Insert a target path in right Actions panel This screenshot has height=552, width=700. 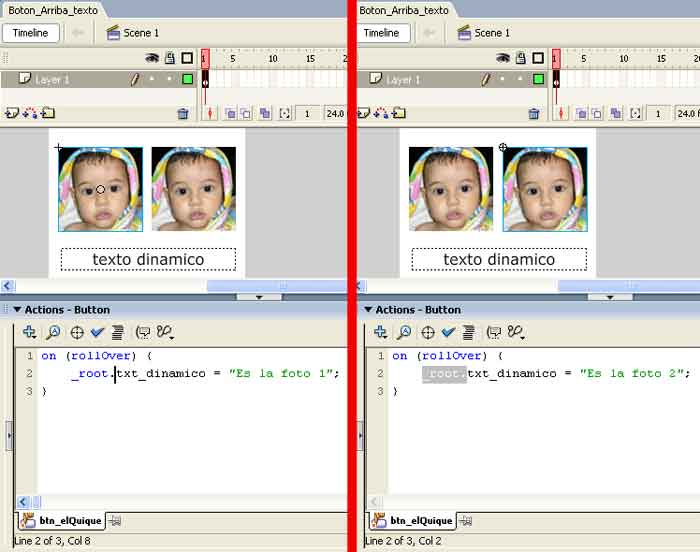(x=428, y=332)
